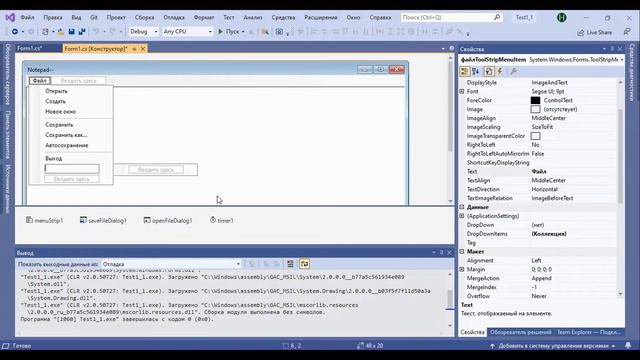The height and width of the screenshot is (360, 640).
Task: Open the Панель элементов side panel
Action: [7, 135]
